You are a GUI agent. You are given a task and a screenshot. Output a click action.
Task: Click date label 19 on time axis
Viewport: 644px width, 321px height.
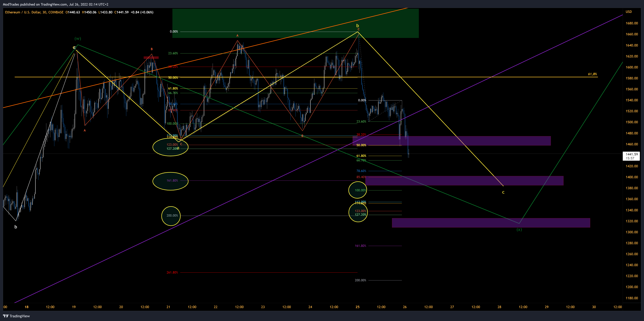(x=74, y=307)
